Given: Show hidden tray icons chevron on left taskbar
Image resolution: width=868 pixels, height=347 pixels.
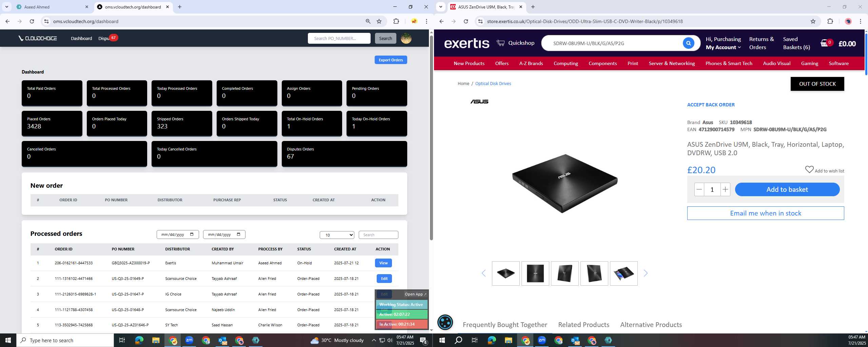Looking at the screenshot, I should (x=374, y=340).
